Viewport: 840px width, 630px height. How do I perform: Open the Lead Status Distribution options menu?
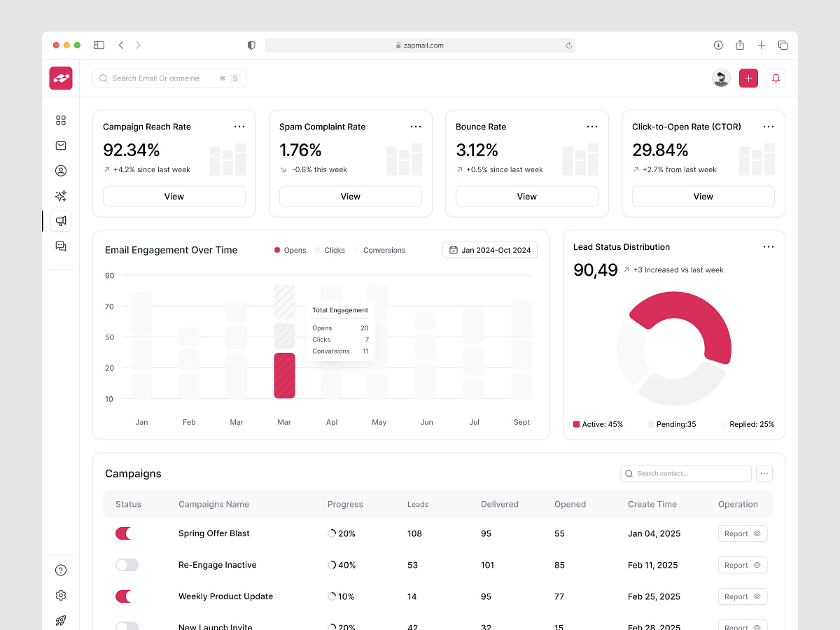(769, 246)
